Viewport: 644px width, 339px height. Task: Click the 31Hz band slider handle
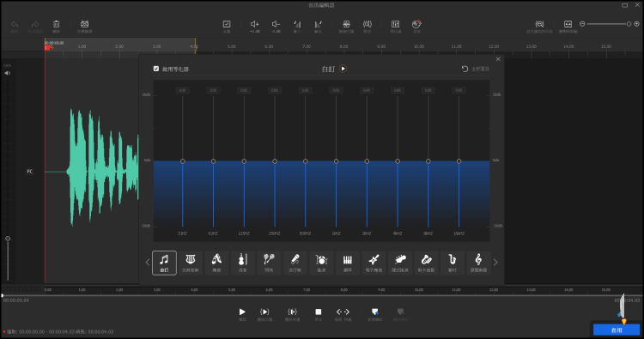pos(183,161)
